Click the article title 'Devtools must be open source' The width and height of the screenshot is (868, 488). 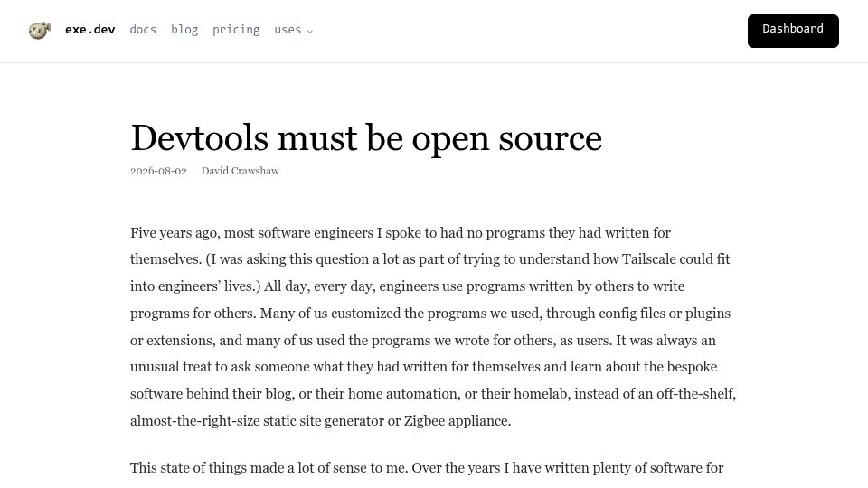pyautogui.click(x=366, y=137)
